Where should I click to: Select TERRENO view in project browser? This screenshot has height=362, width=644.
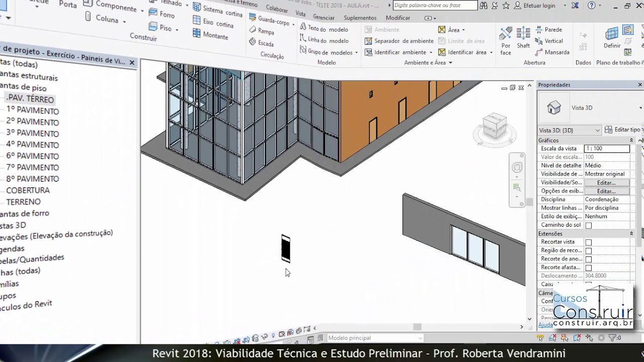coord(23,202)
